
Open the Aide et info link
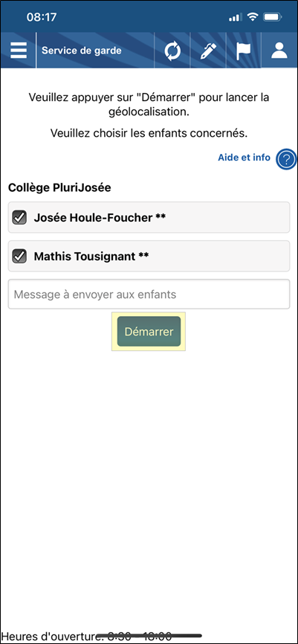[x=244, y=158]
